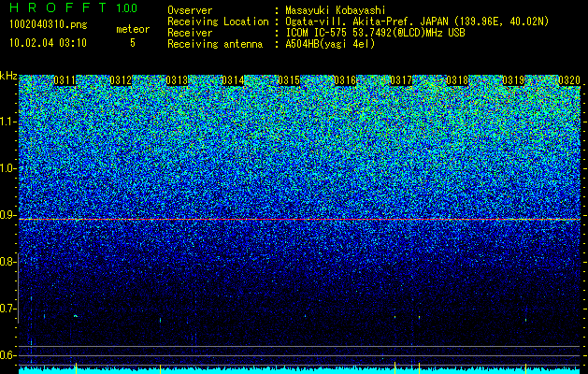Click the kHz axis unit label
Image resolution: width=588 pixels, height=374 pixels.
click(x=8, y=76)
